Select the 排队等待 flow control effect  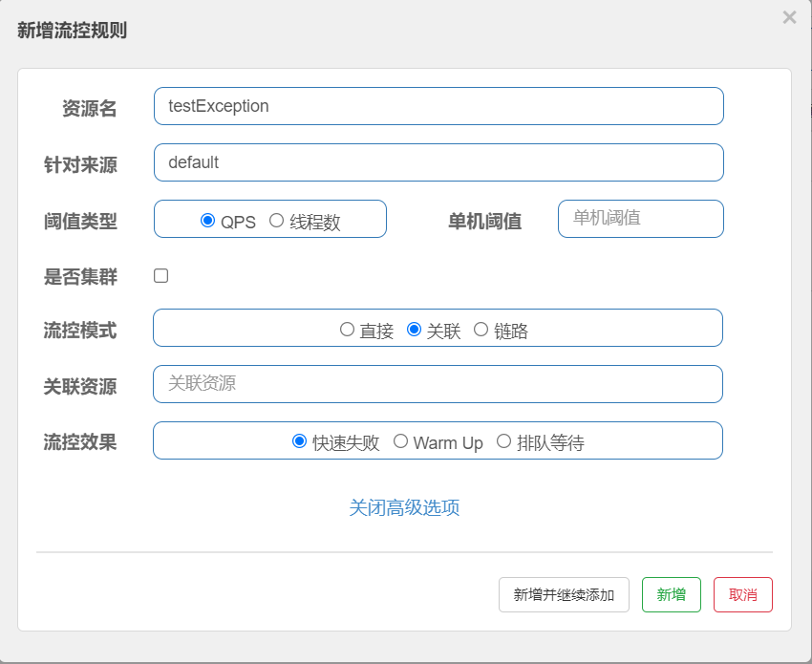504,440
